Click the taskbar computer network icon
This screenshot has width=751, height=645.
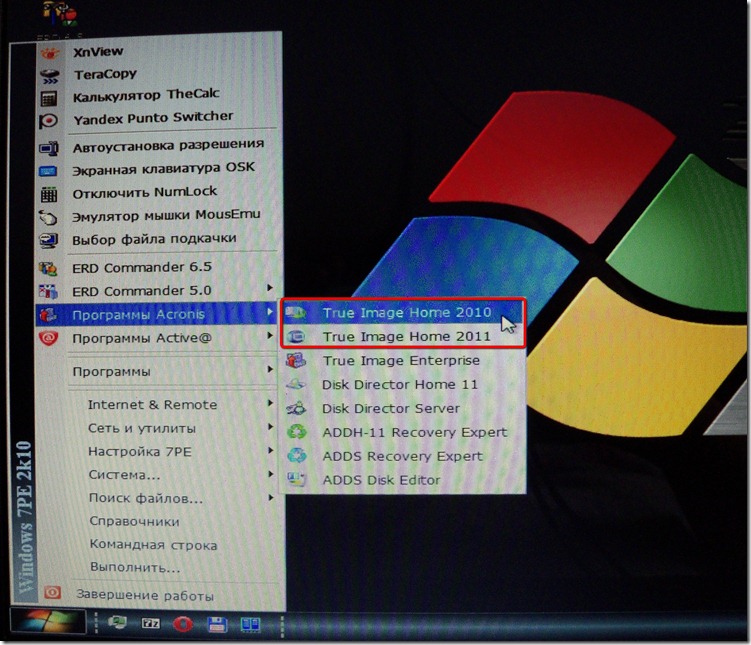coord(117,623)
